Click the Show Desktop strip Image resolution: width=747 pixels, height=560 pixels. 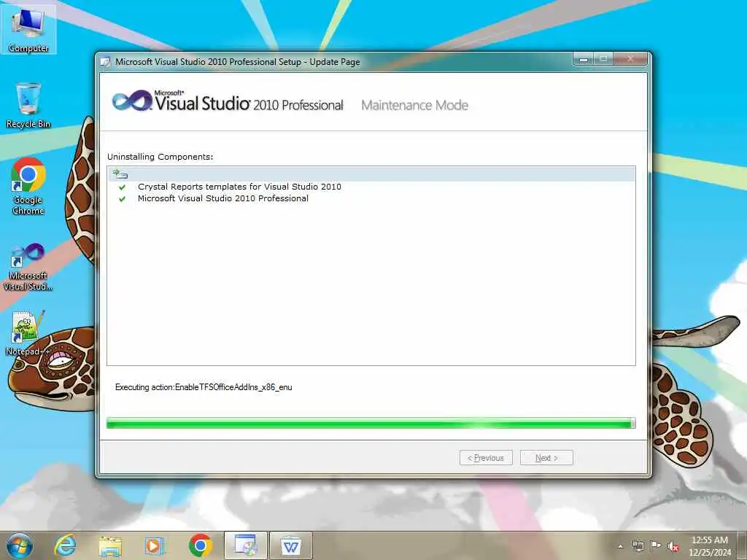[x=742, y=545]
